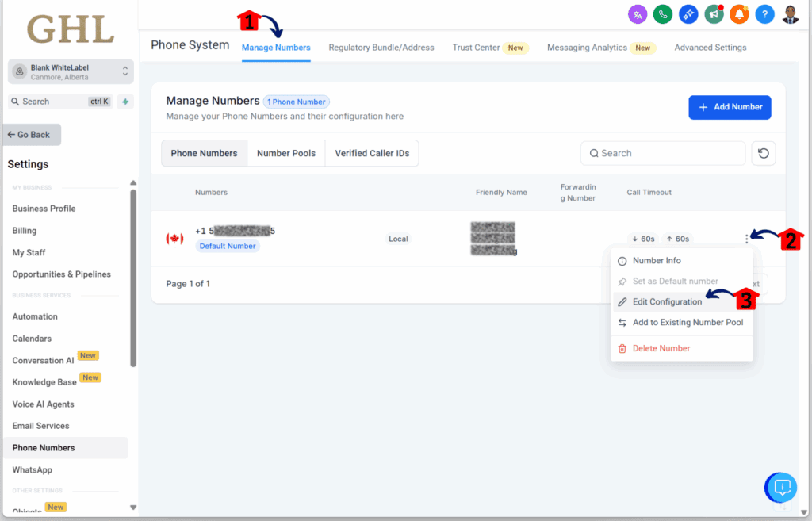The width and height of the screenshot is (812, 521).
Task: Click the Local type label
Action: coord(398,239)
